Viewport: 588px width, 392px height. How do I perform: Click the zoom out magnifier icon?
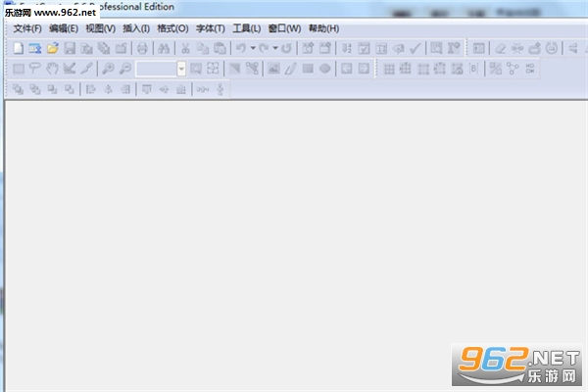(124, 69)
